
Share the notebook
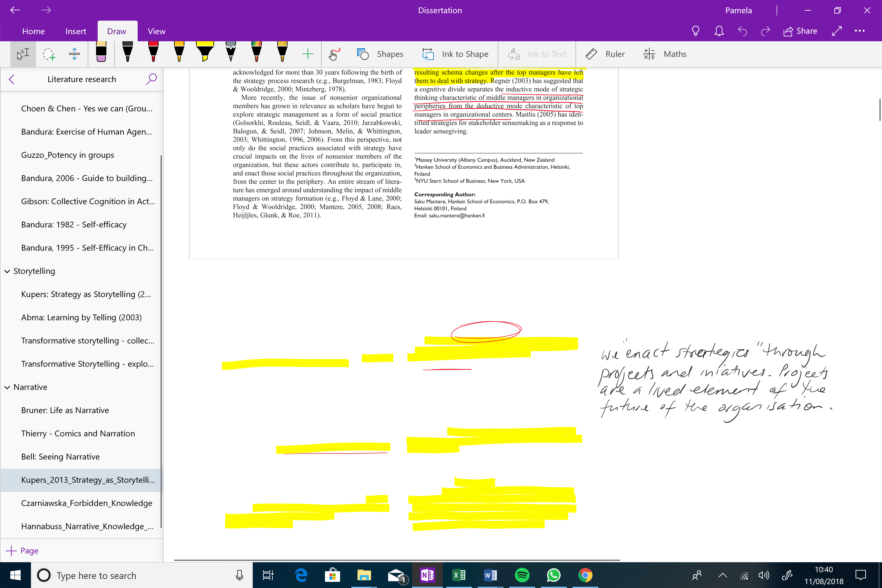point(800,31)
